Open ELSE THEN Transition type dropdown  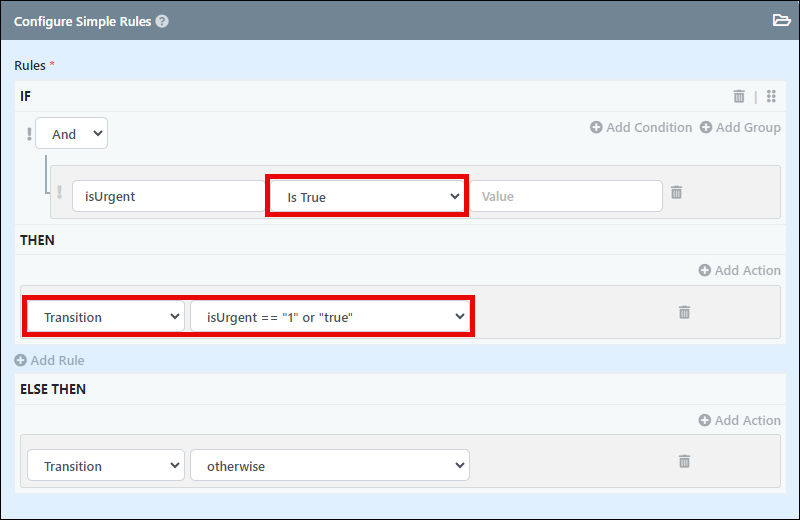coord(106,465)
